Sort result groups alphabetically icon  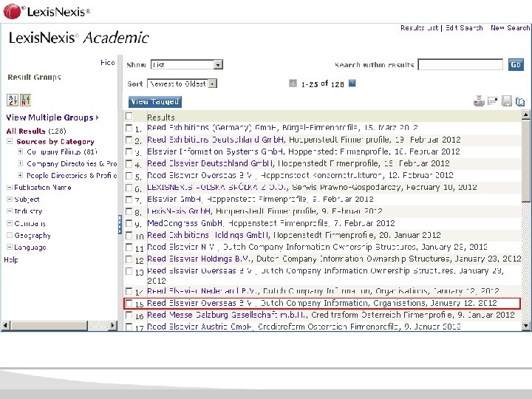13,100
